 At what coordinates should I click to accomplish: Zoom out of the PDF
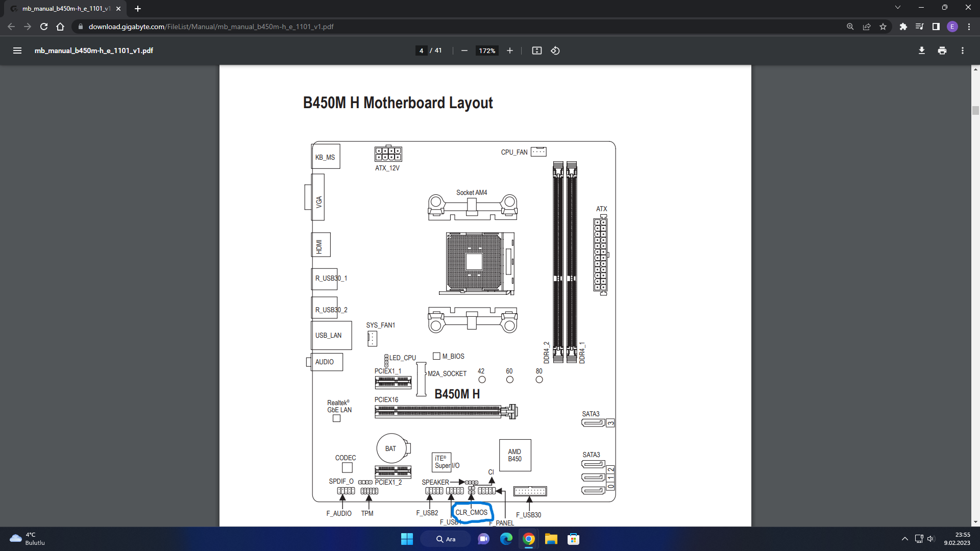(x=464, y=51)
